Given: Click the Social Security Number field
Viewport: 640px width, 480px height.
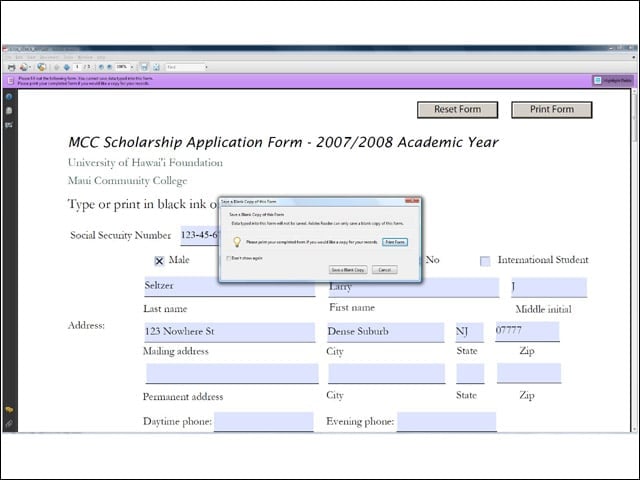Looking at the screenshot, I should coord(200,236).
